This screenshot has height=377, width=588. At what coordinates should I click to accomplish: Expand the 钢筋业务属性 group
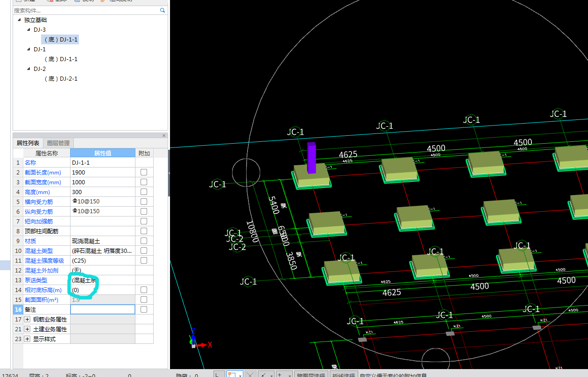(x=27, y=320)
